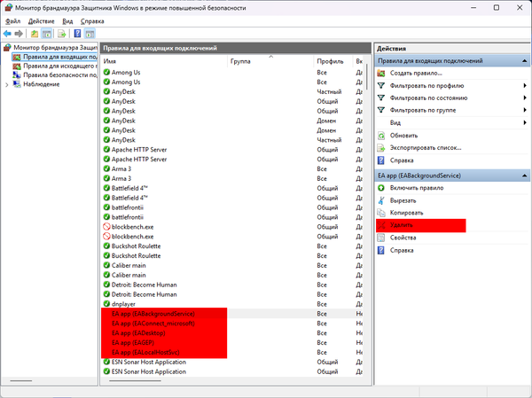The height and width of the screenshot is (398, 532).
Task: Expand the Наблюдение tree node
Action: (x=7, y=84)
